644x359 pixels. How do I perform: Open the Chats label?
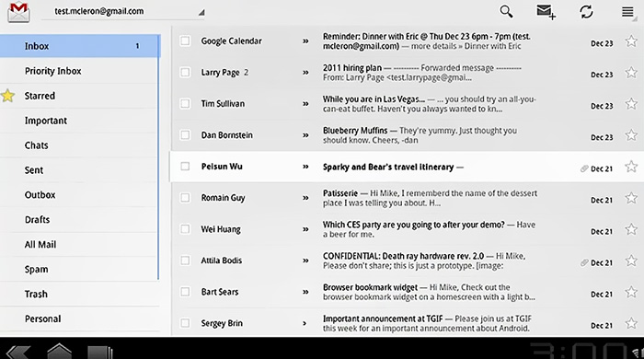click(x=80, y=145)
